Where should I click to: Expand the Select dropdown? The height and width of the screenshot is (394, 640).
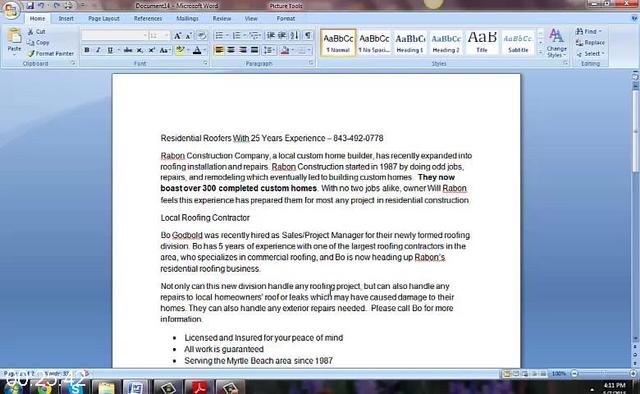[603, 53]
